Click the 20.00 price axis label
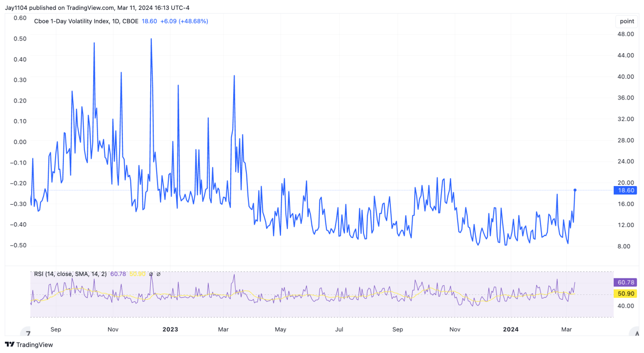Image resolution: width=644 pixels, height=353 pixels. click(626, 182)
